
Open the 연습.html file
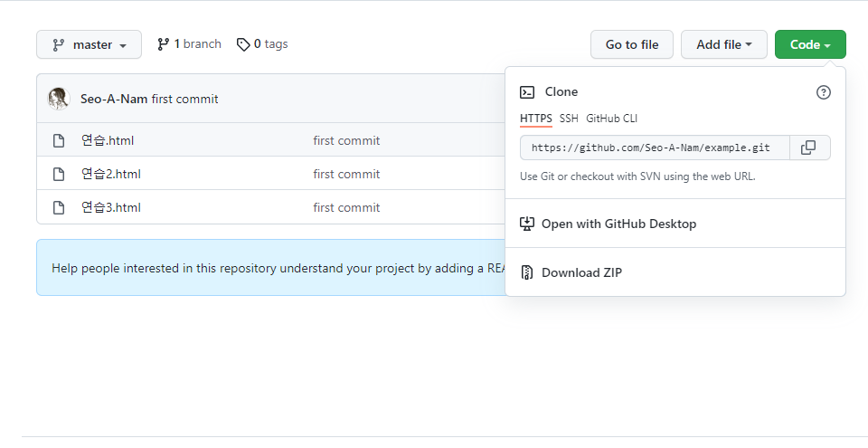[108, 140]
